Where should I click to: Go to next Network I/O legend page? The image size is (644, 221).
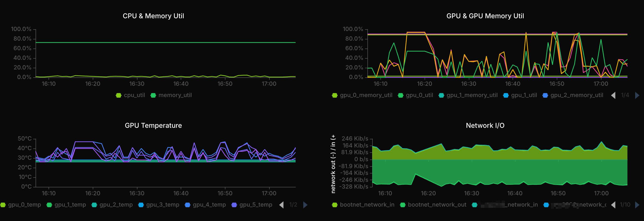click(x=637, y=205)
